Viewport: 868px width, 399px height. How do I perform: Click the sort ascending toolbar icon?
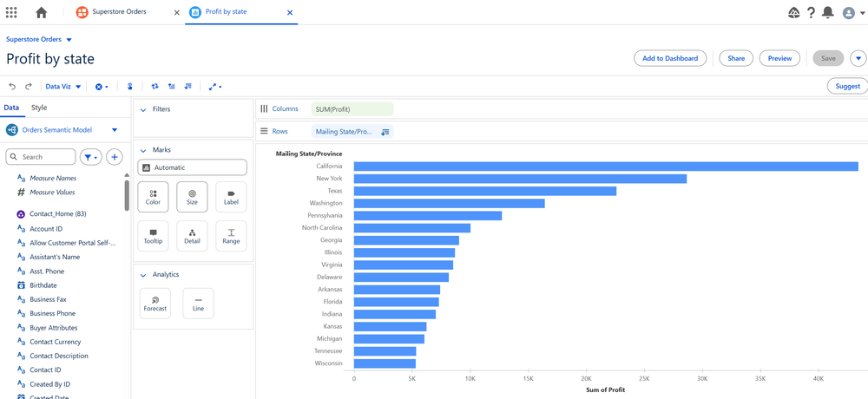pos(172,87)
